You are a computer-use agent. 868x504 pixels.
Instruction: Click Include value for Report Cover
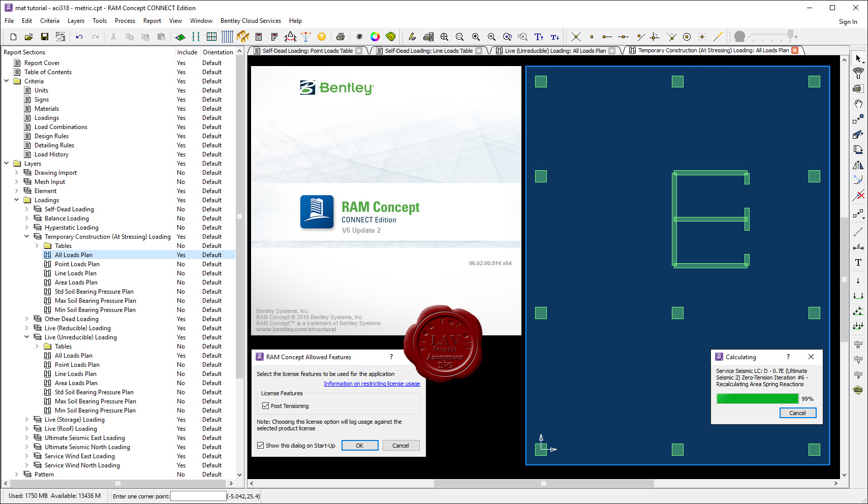pyautogui.click(x=181, y=63)
